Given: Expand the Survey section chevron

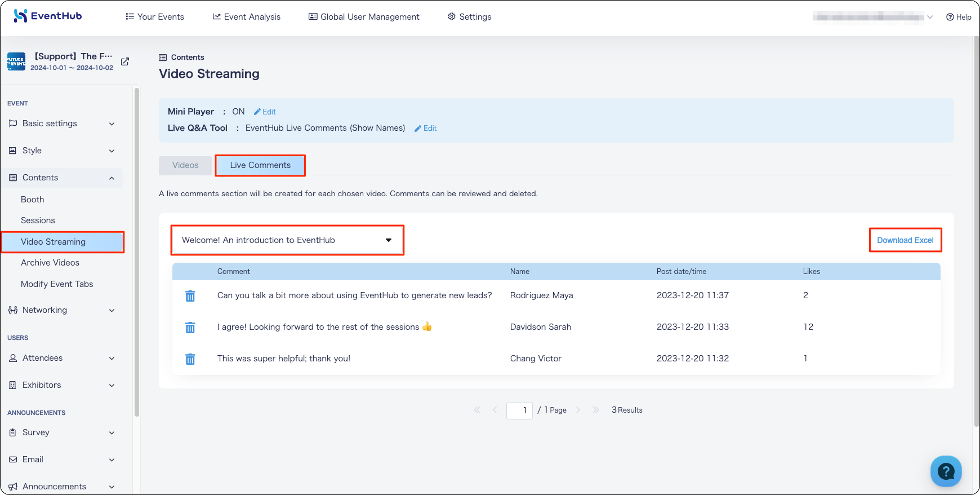Looking at the screenshot, I should [112, 433].
